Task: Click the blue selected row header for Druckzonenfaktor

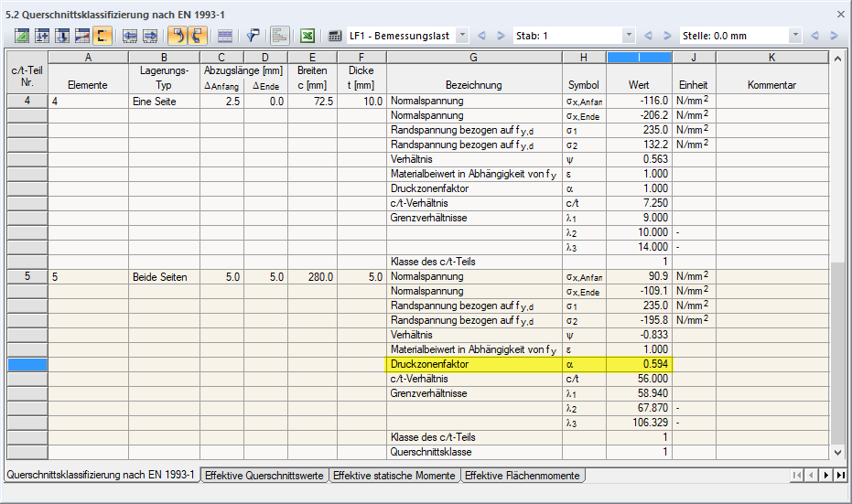Action: tap(27, 364)
